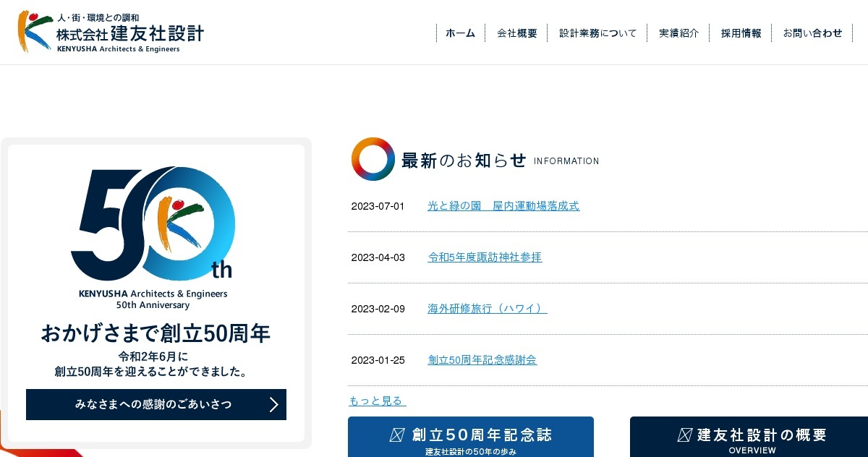The image size is (868, 457).
Task: Click the diagonal square icon in 創立50周年記念誌 banner
Action: [x=397, y=435]
